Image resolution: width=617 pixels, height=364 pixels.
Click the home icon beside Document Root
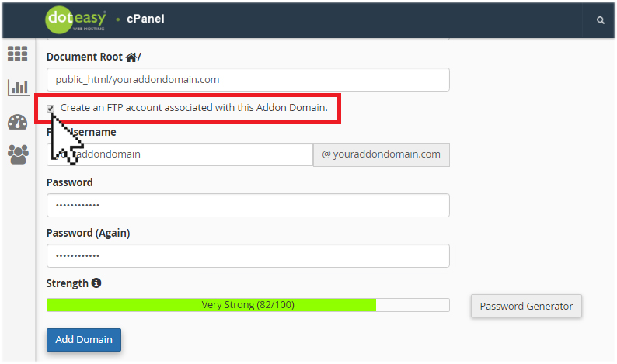point(131,57)
